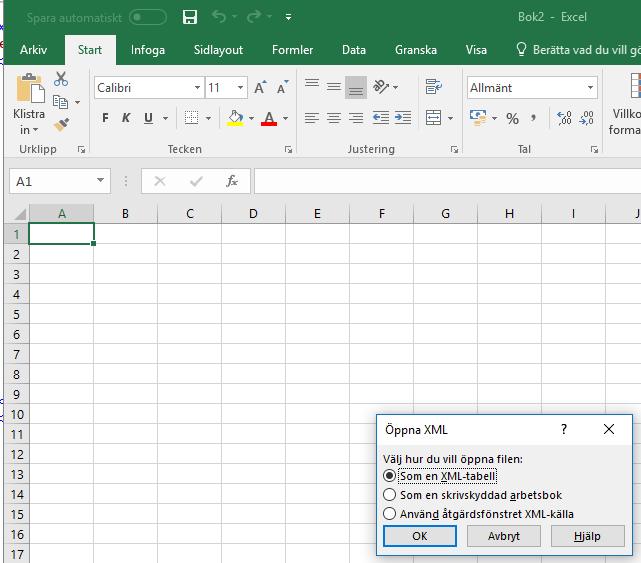Apply borders with the border icon
Image resolution: width=641 pixels, height=563 pixels.
click(191, 118)
